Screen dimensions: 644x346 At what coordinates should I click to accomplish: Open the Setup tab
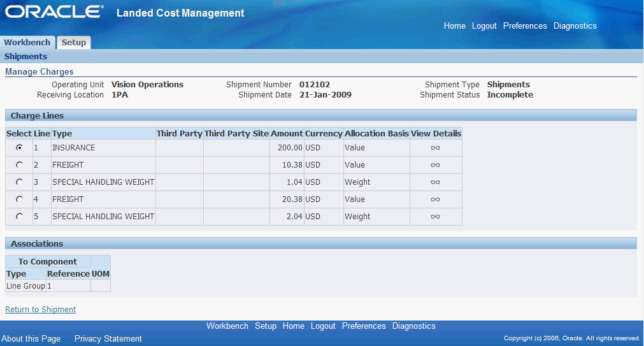[x=74, y=42]
